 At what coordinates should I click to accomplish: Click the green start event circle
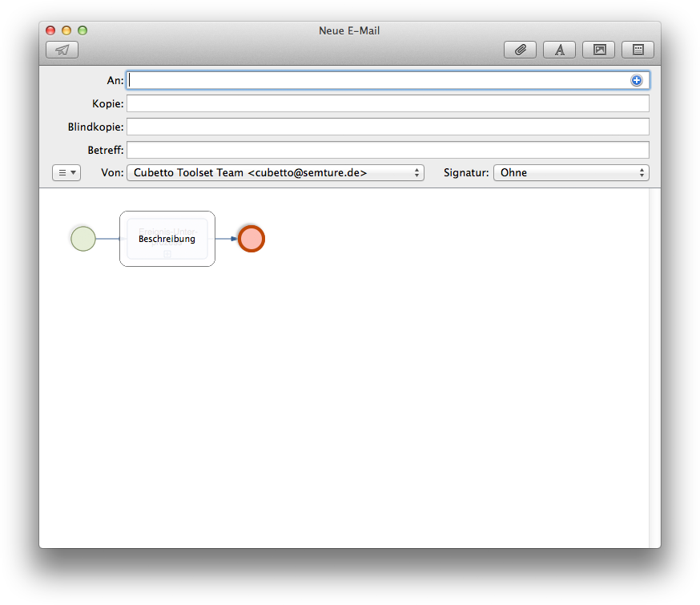tap(83, 239)
